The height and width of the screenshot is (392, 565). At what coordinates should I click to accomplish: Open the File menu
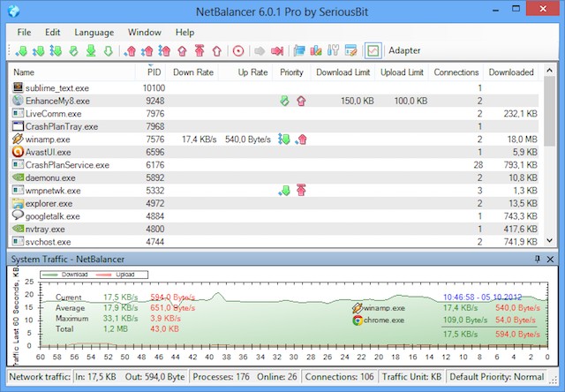pyautogui.click(x=23, y=32)
